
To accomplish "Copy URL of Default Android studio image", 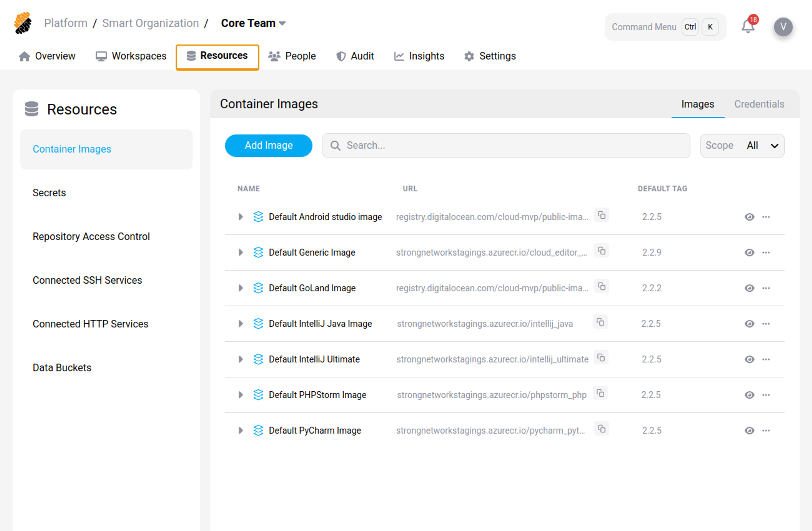I will click(602, 215).
